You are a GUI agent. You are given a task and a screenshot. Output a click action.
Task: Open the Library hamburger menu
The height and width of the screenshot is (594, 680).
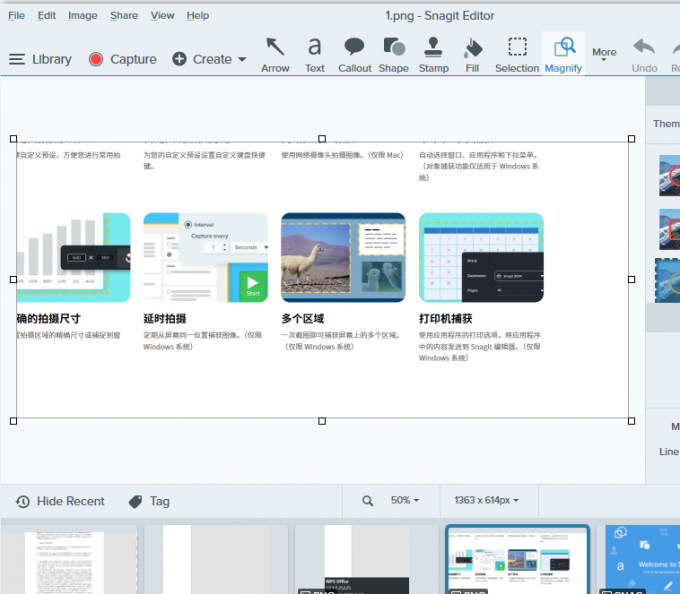40,59
